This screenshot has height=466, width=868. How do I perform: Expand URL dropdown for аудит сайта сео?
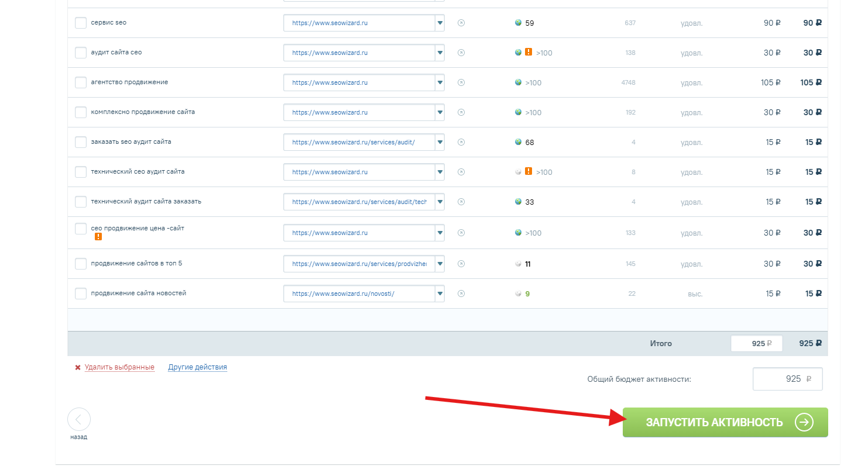[440, 53]
